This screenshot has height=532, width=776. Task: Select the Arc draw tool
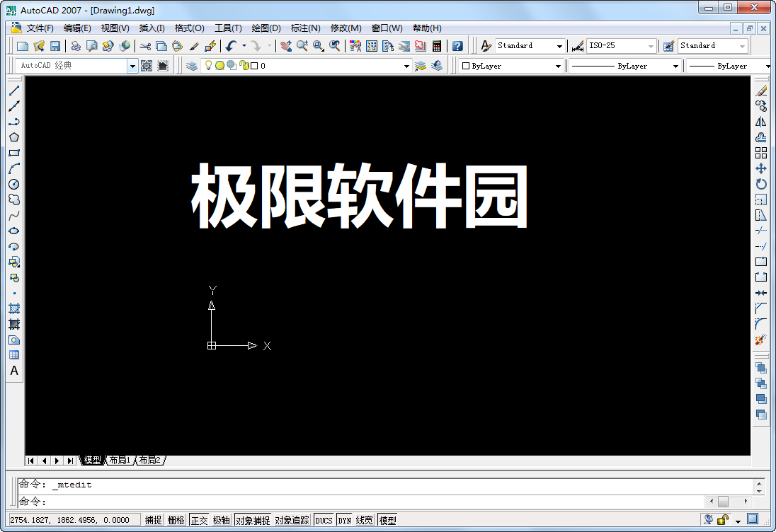[14, 168]
